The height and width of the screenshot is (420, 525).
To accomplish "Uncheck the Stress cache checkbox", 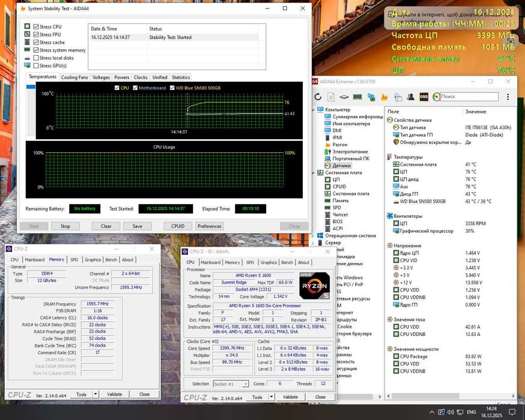I will (x=36, y=42).
